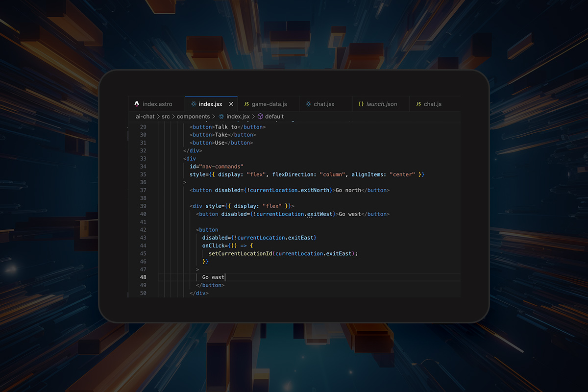Click the React icon in the breadcrumb

coord(221,117)
